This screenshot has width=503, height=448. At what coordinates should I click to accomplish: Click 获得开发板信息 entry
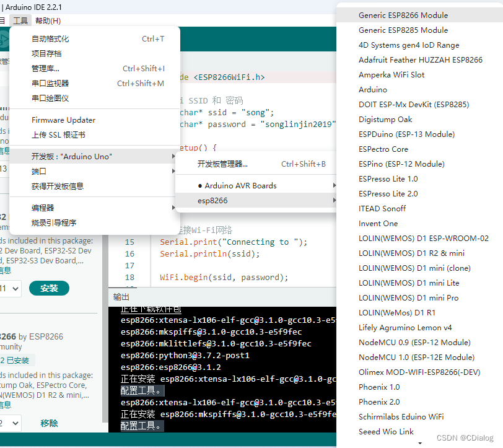point(95,186)
